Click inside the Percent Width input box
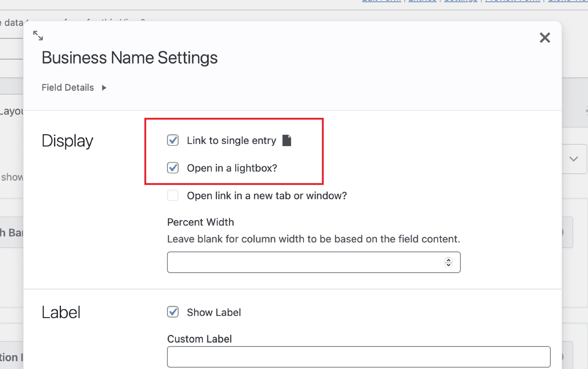588x369 pixels. click(293, 262)
